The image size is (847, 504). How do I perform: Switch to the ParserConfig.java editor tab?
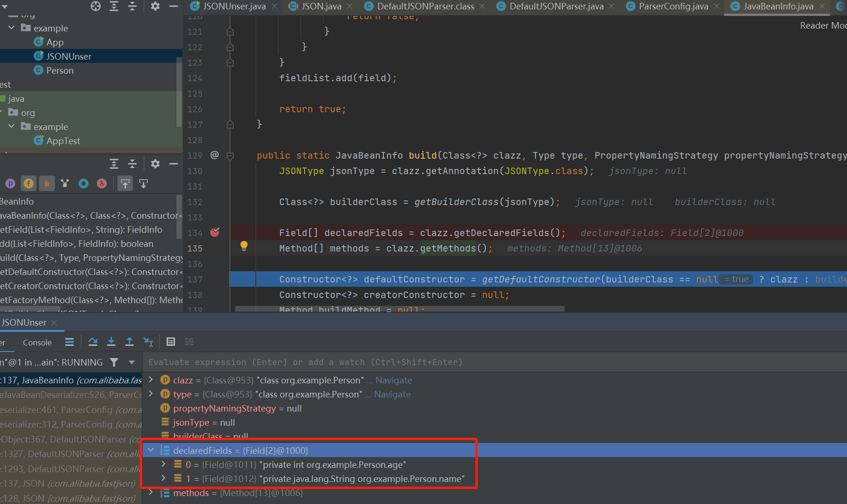(673, 6)
